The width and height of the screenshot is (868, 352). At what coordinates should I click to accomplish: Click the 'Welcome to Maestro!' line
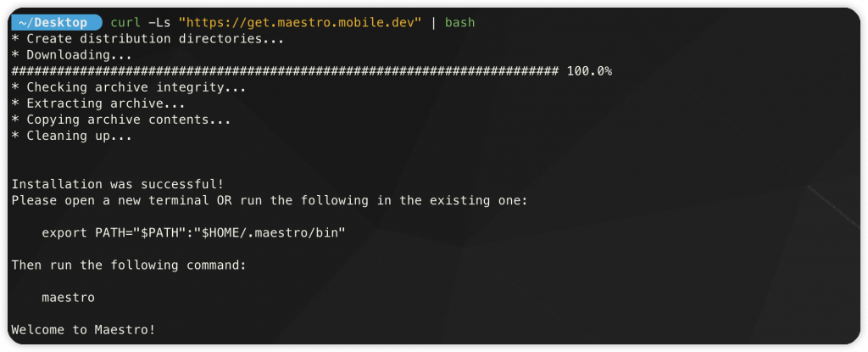point(83,330)
